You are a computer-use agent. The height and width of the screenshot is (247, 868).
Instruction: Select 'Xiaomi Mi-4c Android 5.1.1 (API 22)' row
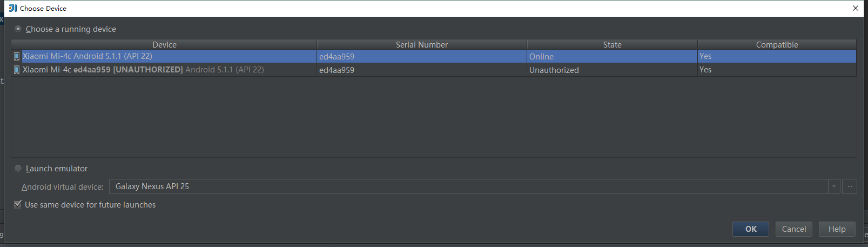tap(434, 56)
